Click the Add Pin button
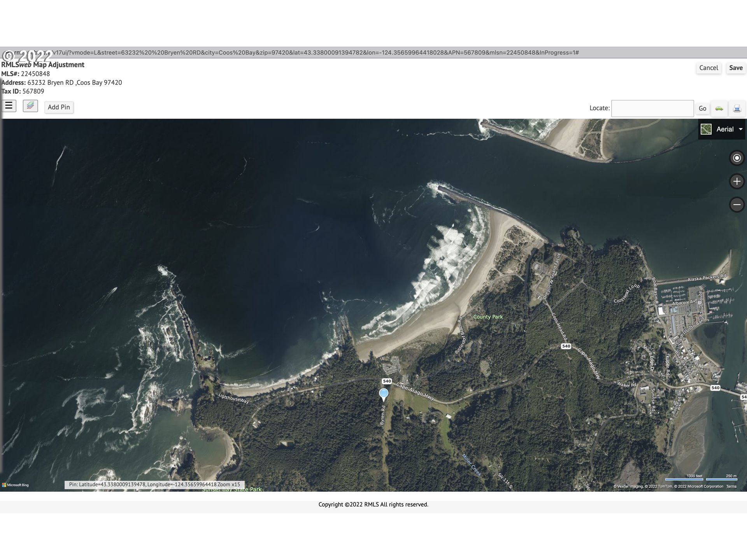Viewport: 747px width, 560px height. point(59,107)
